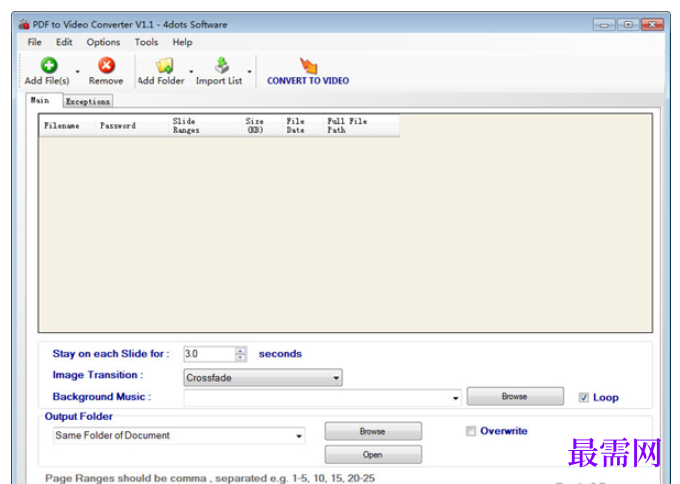Click the Add Folder icon
680x484 pixels.
tap(165, 65)
